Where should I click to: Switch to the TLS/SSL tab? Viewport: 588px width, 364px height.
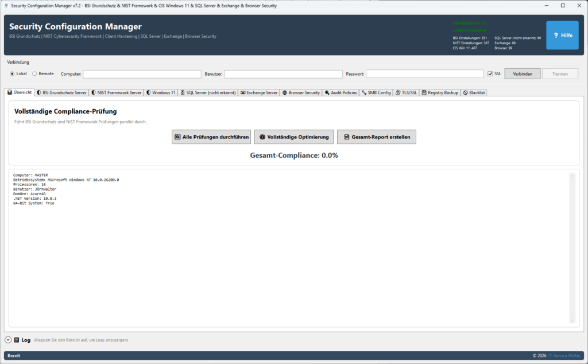coord(405,92)
